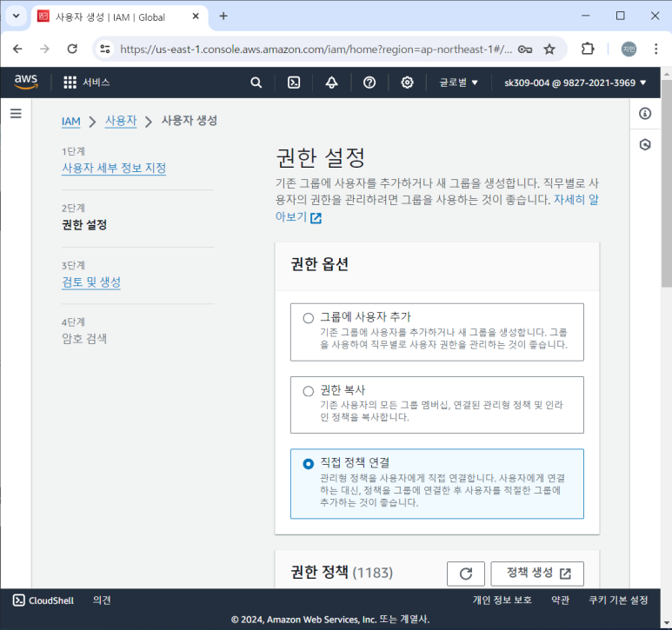Bookmark this page with the star
Screen dimensions: 672x630
(549, 50)
